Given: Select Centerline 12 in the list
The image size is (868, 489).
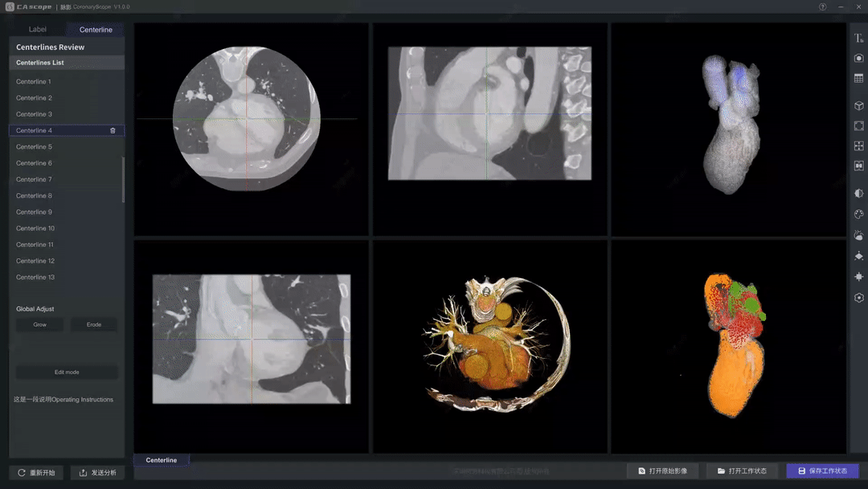Looking at the screenshot, I should tap(67, 261).
